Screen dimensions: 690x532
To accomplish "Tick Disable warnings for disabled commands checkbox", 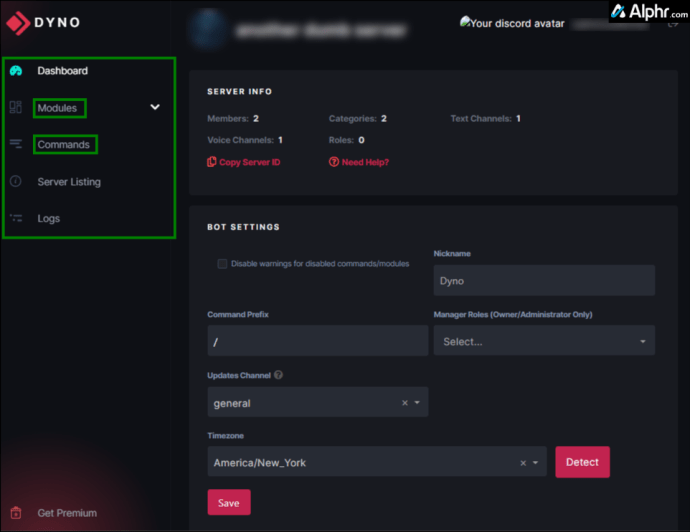I will pyautogui.click(x=222, y=264).
